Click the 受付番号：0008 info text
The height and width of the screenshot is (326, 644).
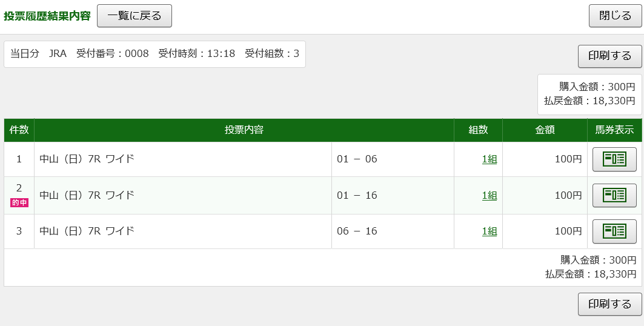click(x=112, y=53)
